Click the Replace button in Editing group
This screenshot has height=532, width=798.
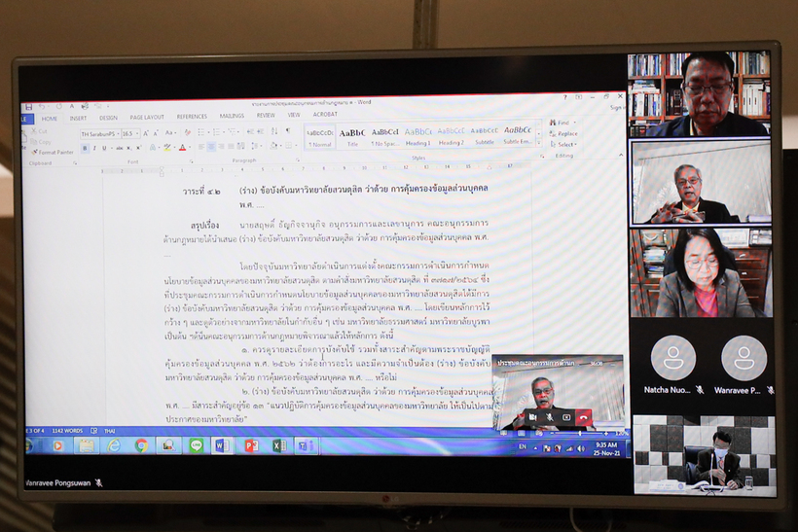tap(563, 134)
